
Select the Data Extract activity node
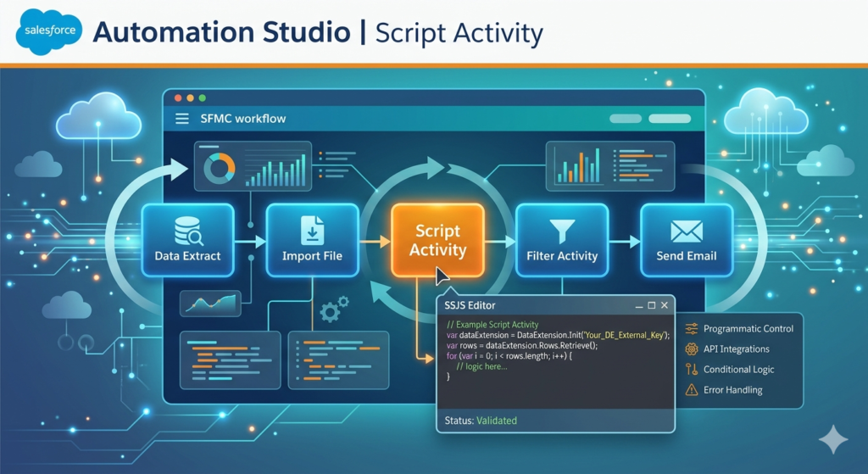(187, 240)
